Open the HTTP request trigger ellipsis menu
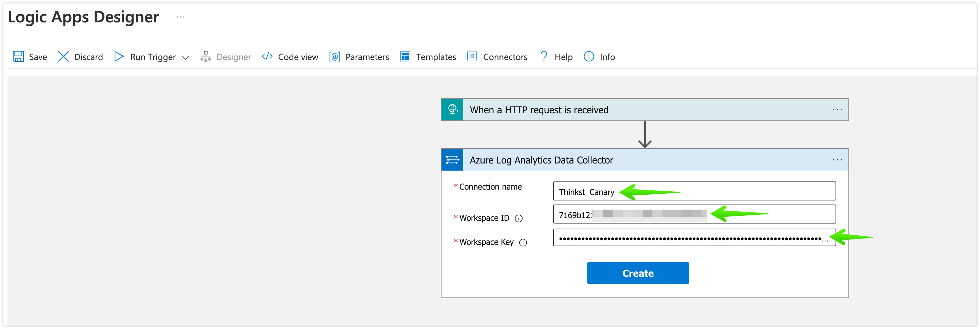 click(837, 110)
